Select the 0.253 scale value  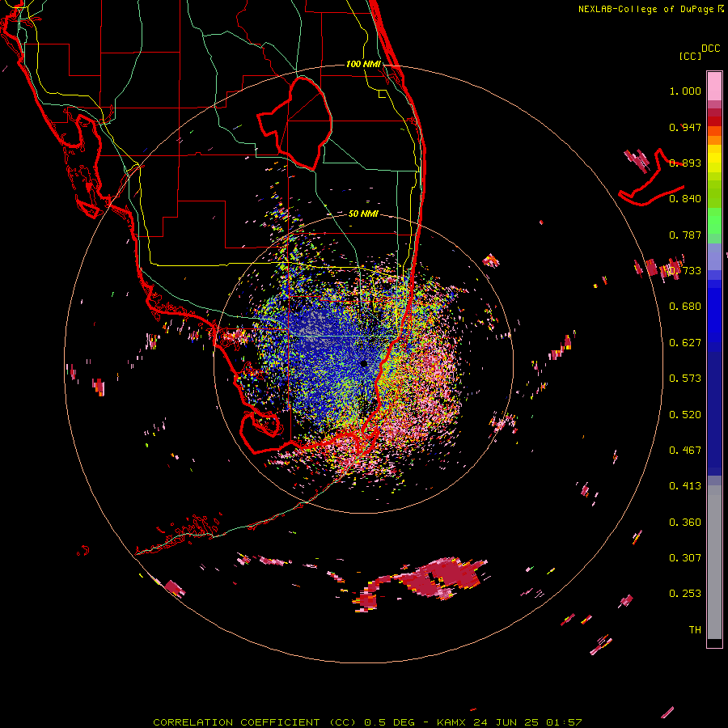[685, 594]
